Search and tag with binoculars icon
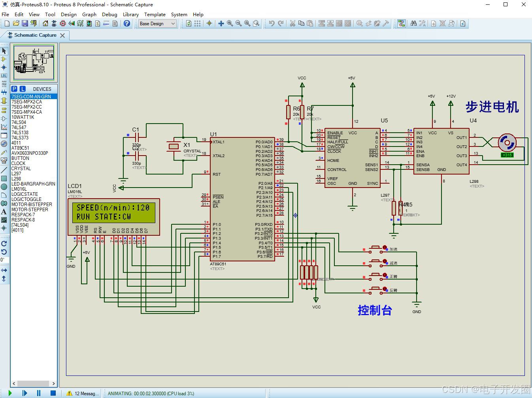532x398 pixels. (x=413, y=24)
